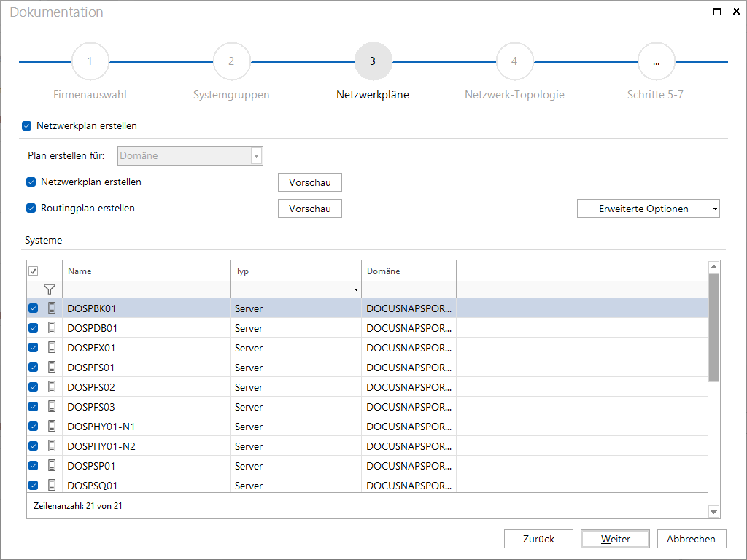The height and width of the screenshot is (560, 747).
Task: Open the Plan erstellen für Domäne dropdown
Action: [x=256, y=156]
